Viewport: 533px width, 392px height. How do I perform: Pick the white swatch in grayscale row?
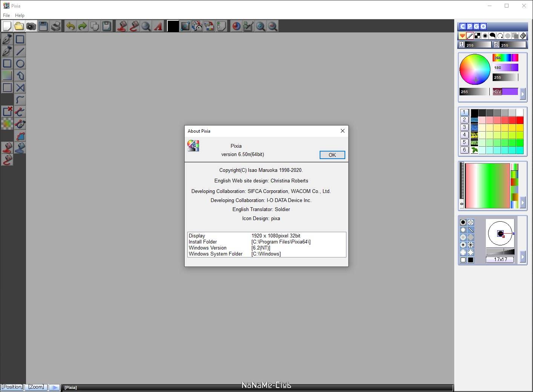[x=520, y=112]
